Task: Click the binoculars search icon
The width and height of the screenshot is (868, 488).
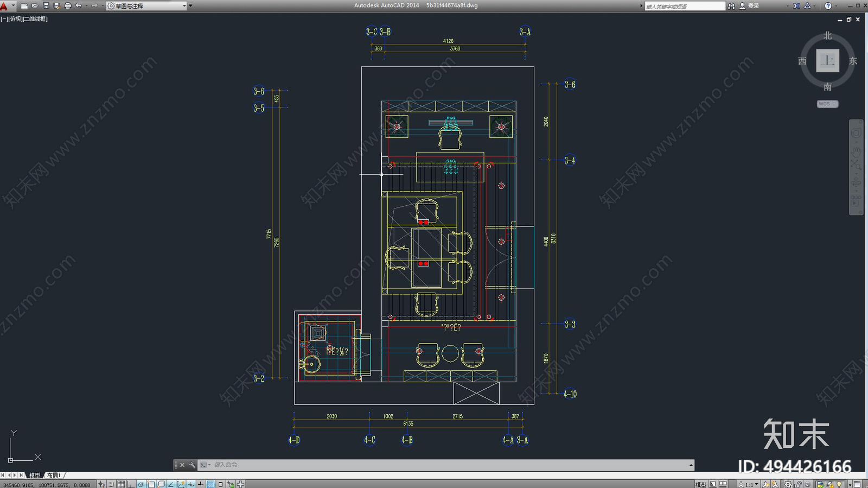Action: click(731, 6)
